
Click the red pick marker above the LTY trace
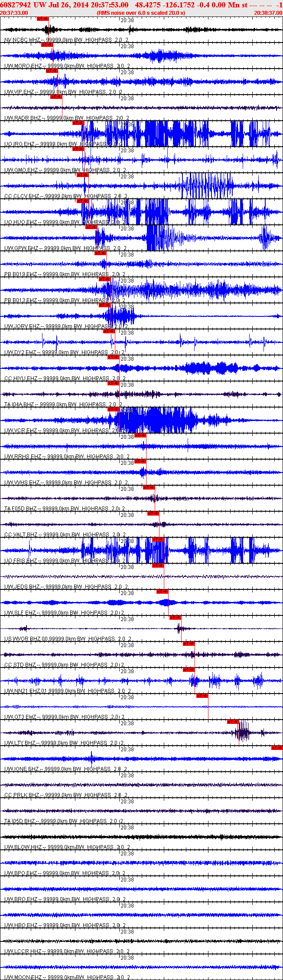click(x=233, y=722)
